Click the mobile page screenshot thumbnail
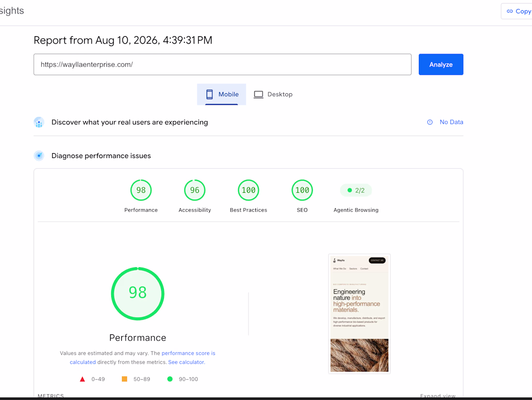The height and width of the screenshot is (400, 532). (359, 314)
